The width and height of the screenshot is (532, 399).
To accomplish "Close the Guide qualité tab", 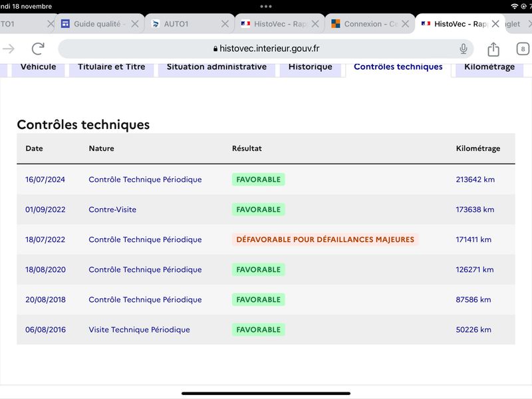I will tap(135, 24).
